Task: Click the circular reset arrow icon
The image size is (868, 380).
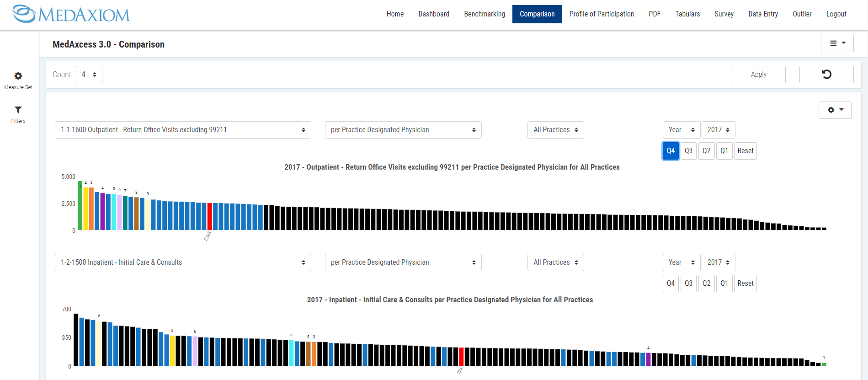Action: pyautogui.click(x=826, y=75)
